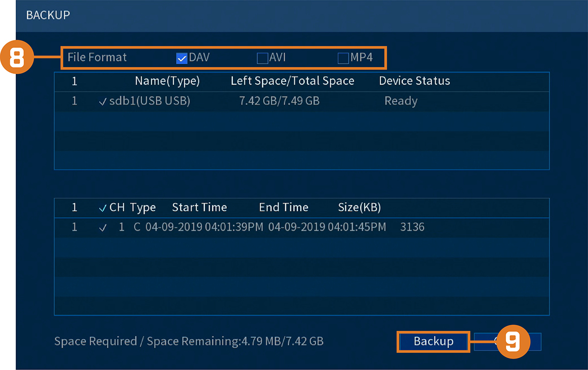Toggle the checkmark beside sdb1 device

pos(102,102)
